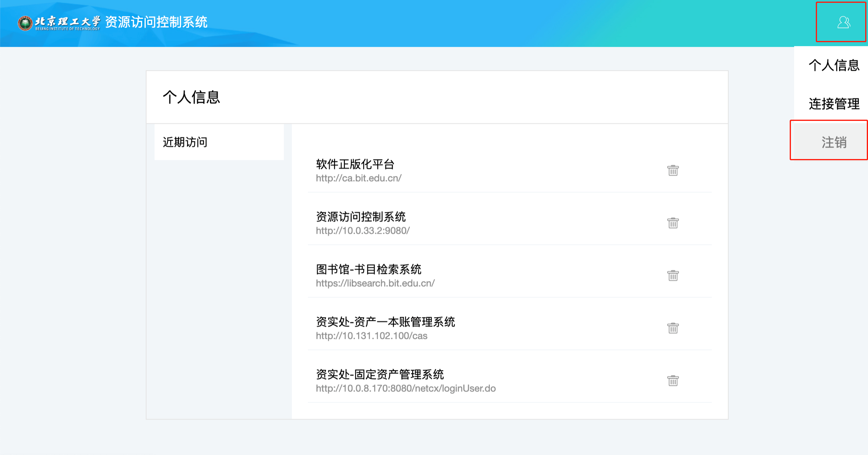This screenshot has width=868, height=455.
Task: Click 注销 to log out
Action: pyautogui.click(x=833, y=142)
